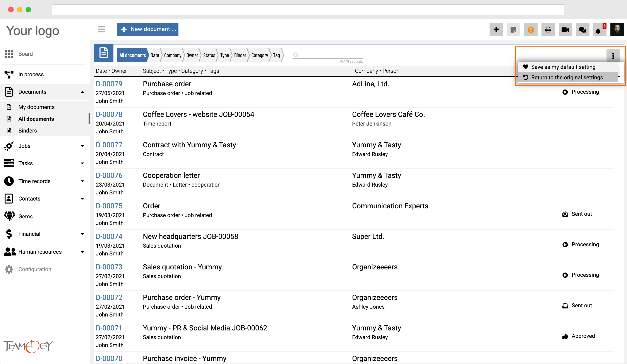This screenshot has height=364, width=627.
Task: Click the search magnifier icon
Action: [296, 55]
